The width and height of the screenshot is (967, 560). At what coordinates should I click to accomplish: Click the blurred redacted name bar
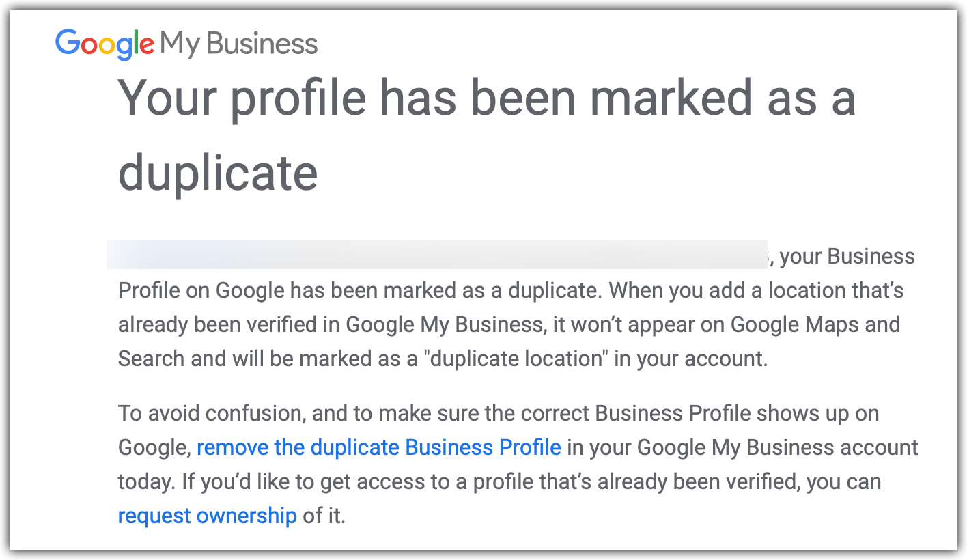click(x=437, y=254)
